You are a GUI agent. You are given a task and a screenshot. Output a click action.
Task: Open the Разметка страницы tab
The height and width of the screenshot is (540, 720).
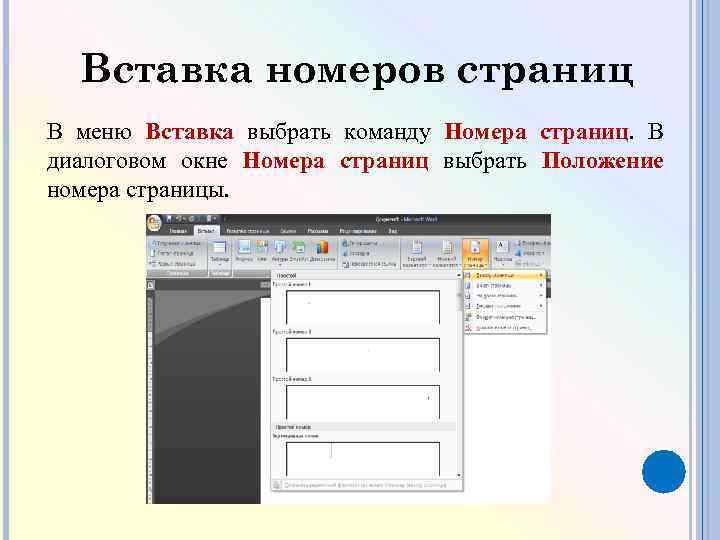tap(248, 231)
